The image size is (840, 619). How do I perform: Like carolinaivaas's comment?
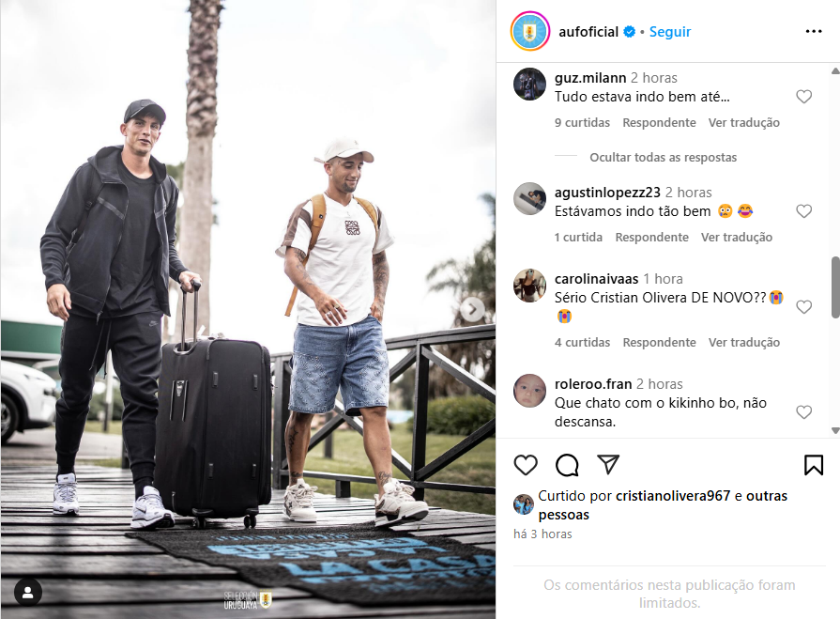(803, 307)
